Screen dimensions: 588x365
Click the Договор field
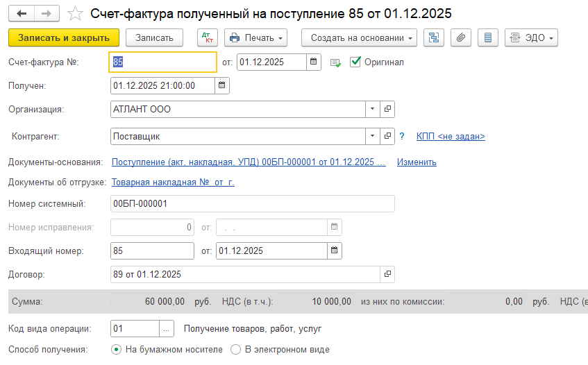(245, 274)
